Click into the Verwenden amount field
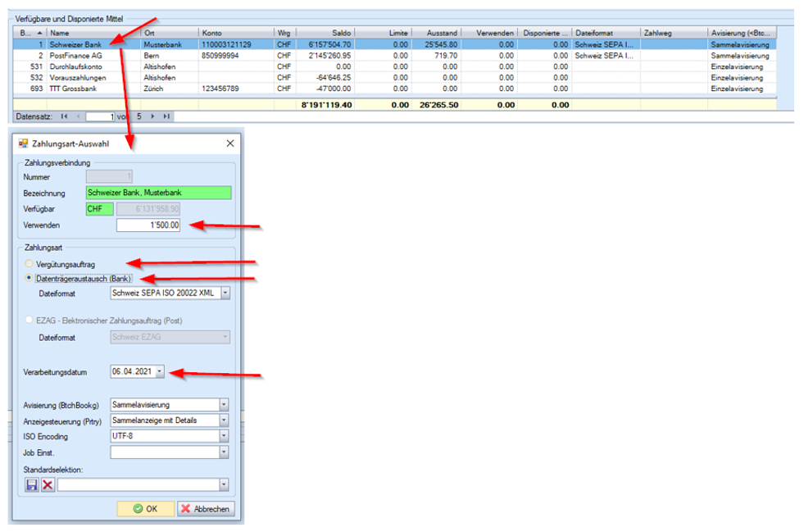The width and height of the screenshot is (804, 532). coord(148,225)
